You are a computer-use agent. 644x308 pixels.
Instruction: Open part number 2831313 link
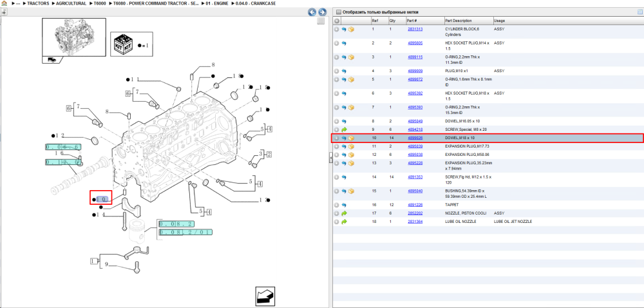(415, 29)
